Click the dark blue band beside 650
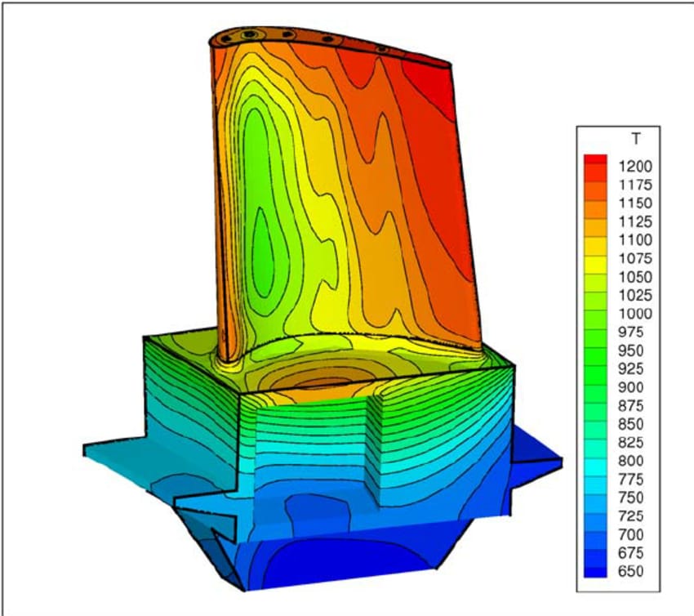This screenshot has width=694, height=616. (x=595, y=572)
